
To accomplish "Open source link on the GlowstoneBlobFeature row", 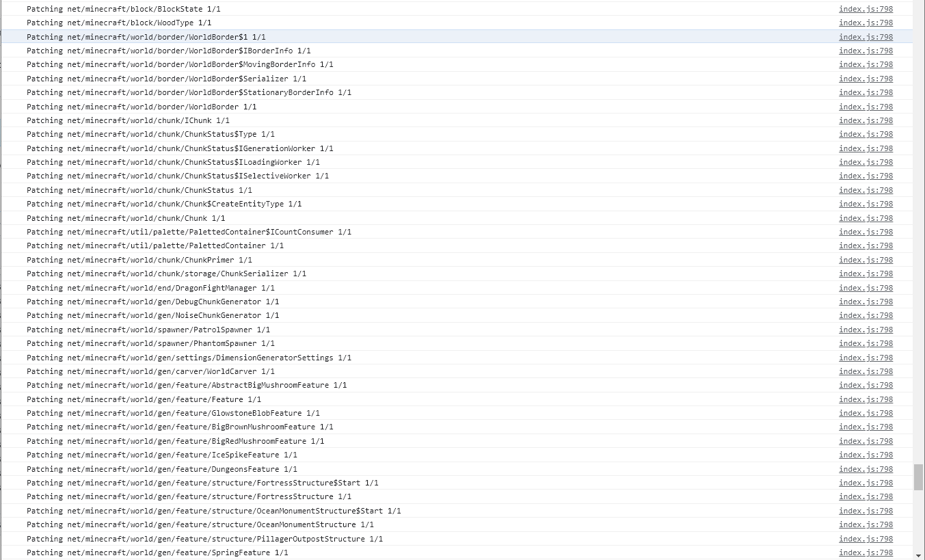I will 866,413.
